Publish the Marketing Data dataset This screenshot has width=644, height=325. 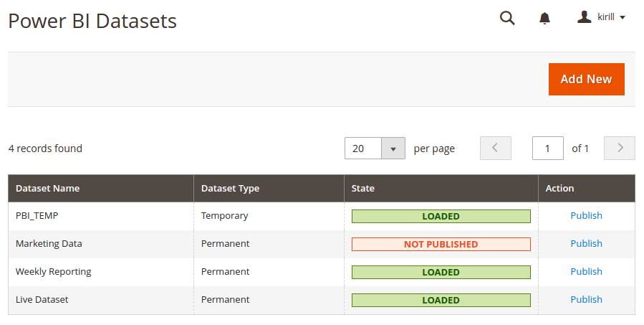[586, 243]
